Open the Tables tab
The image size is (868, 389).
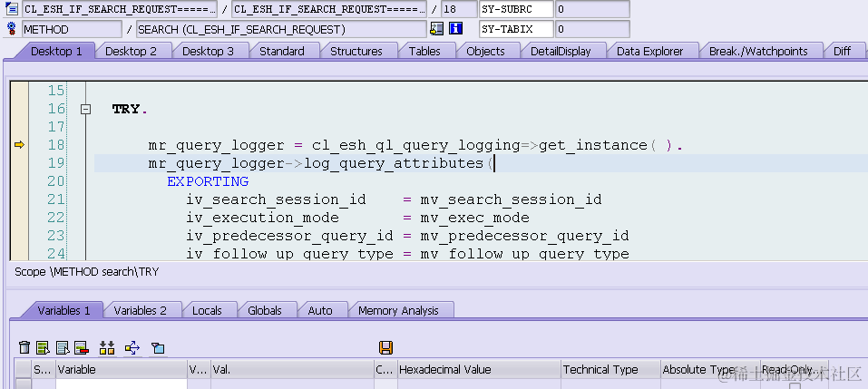[x=424, y=51]
